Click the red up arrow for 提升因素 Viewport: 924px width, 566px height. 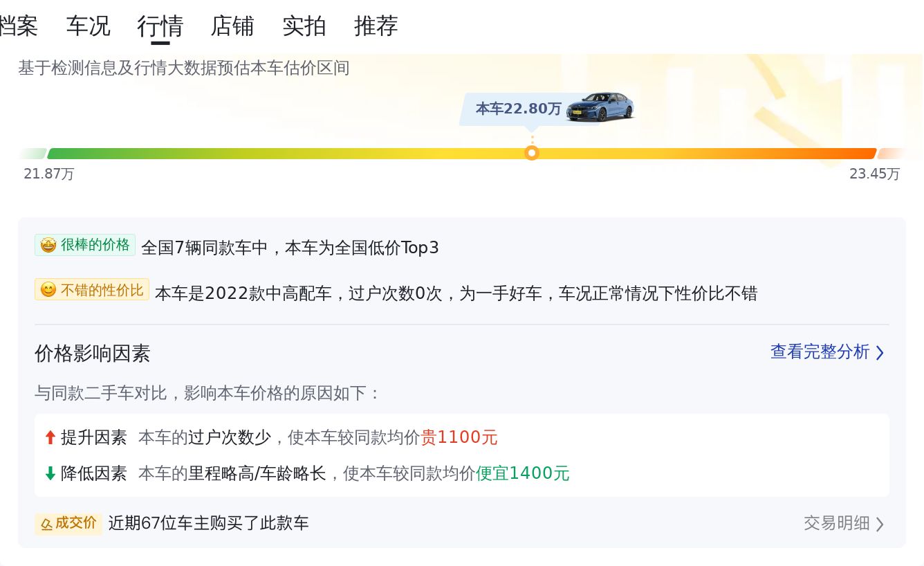50,437
